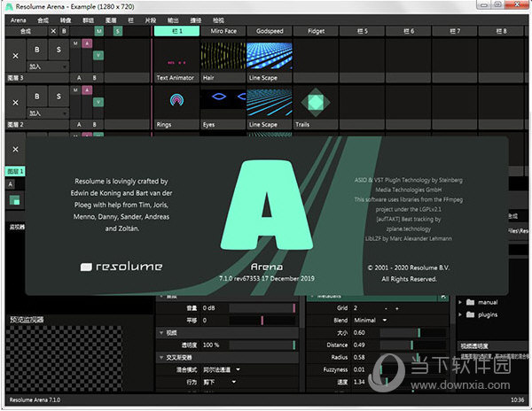The height and width of the screenshot is (411, 532).
Task: Toggle the green composition S button
Action: pyautogui.click(x=118, y=32)
